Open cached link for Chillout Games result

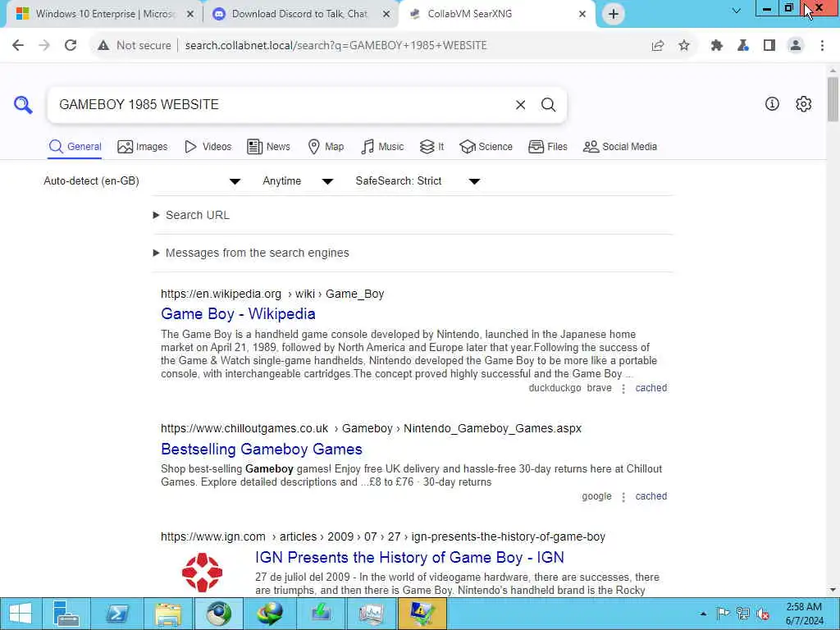click(x=651, y=496)
